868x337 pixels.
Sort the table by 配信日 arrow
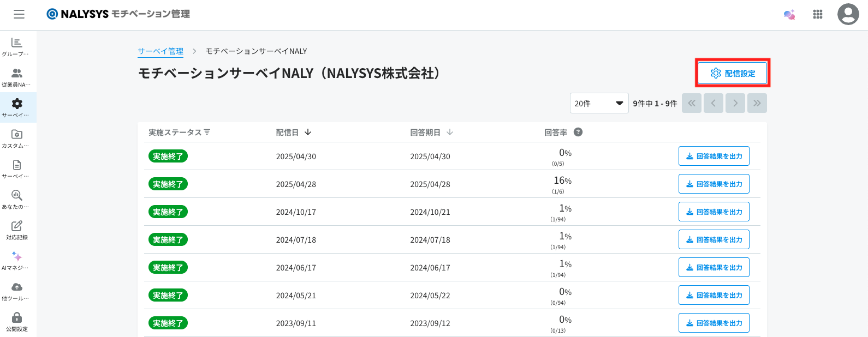[308, 132]
